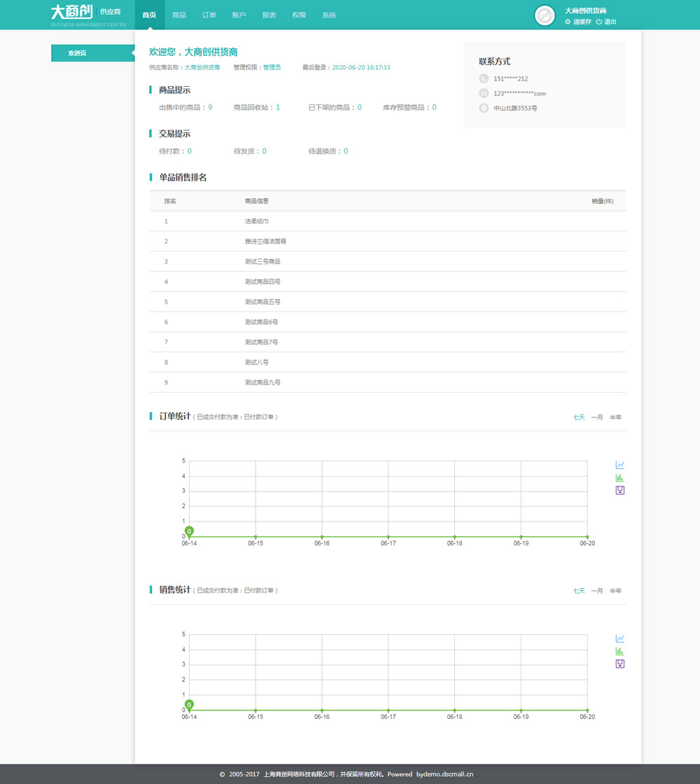This screenshot has height=784, width=700.
Task: Click 已下架的商品 count 0
Action: pyautogui.click(x=360, y=108)
